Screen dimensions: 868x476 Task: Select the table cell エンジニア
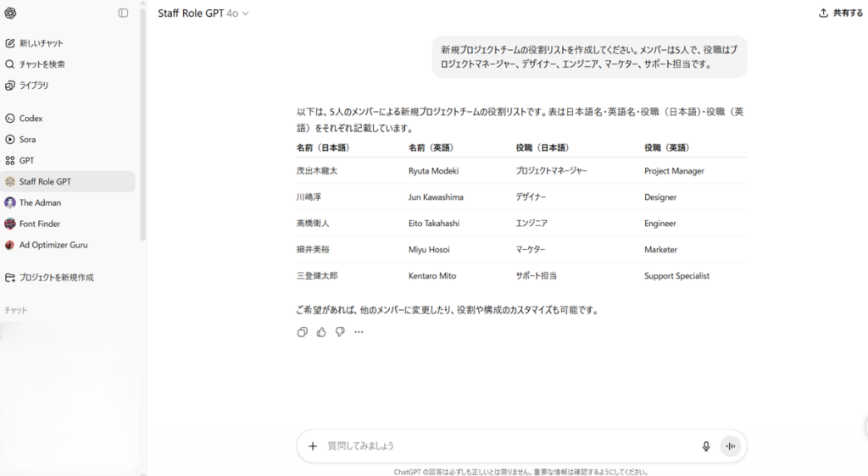pos(531,224)
